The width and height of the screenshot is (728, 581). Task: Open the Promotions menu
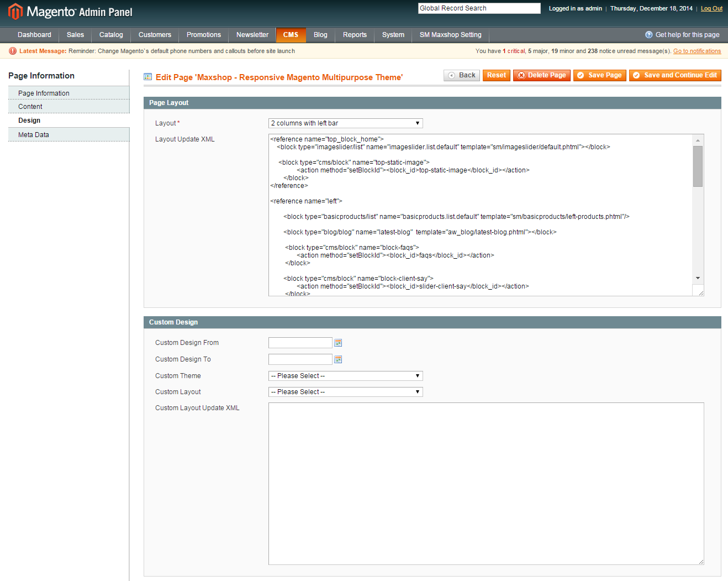pos(204,35)
